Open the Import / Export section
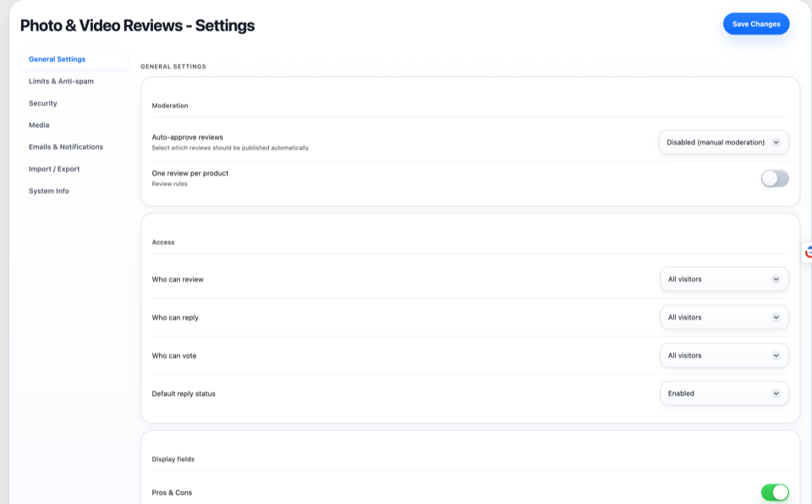 coord(54,169)
